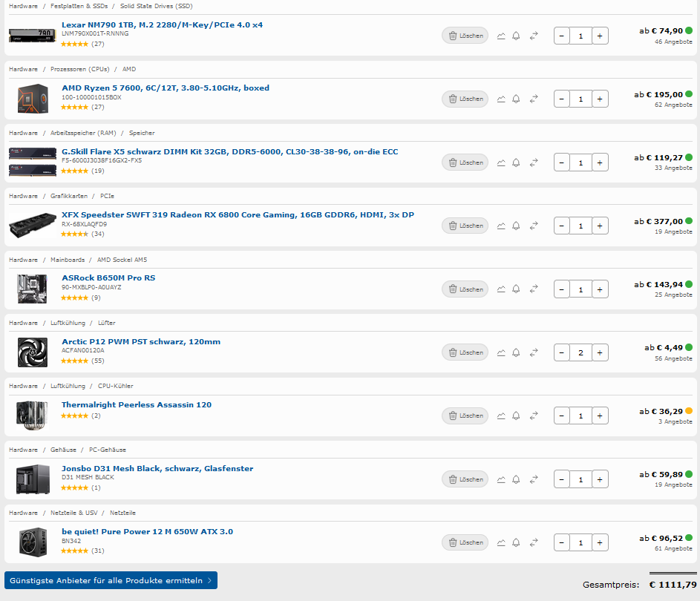Click bell icon for Arctic P12 PWM PST

pos(516,353)
